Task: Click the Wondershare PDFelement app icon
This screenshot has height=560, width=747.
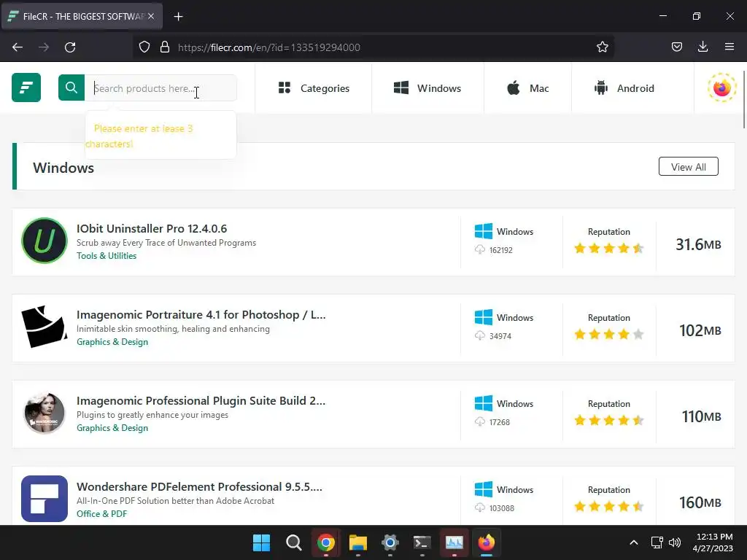Action: point(44,499)
